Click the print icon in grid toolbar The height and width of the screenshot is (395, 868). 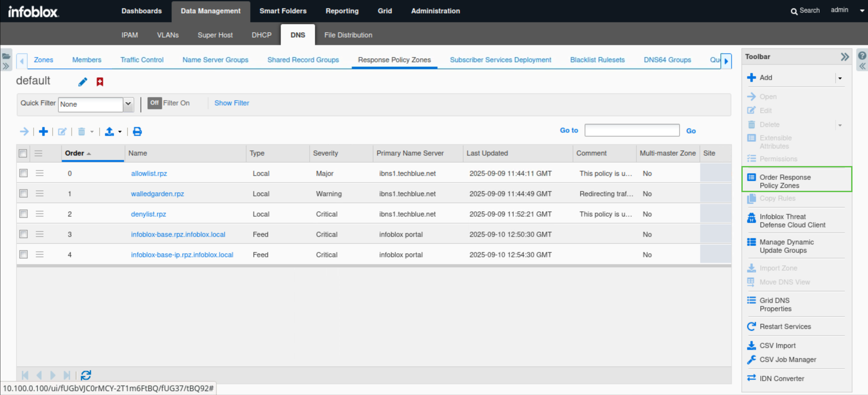[137, 131]
